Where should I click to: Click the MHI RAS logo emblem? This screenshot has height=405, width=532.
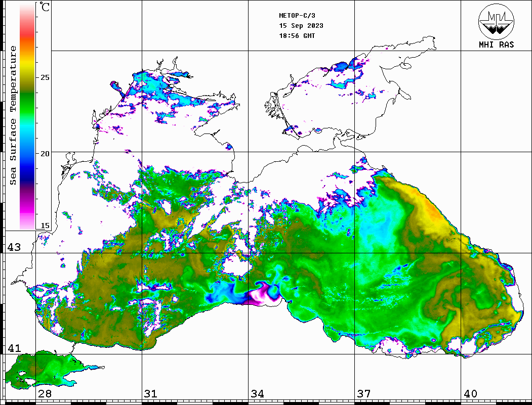(x=497, y=21)
